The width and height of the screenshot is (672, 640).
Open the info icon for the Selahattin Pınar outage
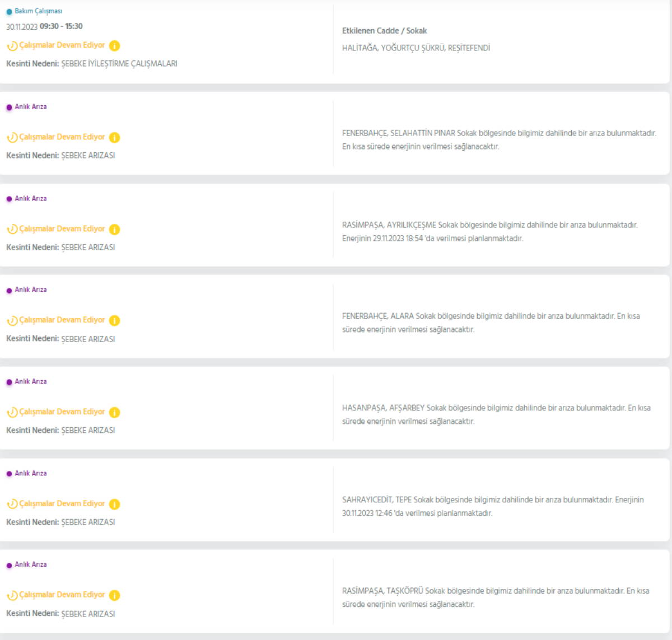tap(114, 138)
